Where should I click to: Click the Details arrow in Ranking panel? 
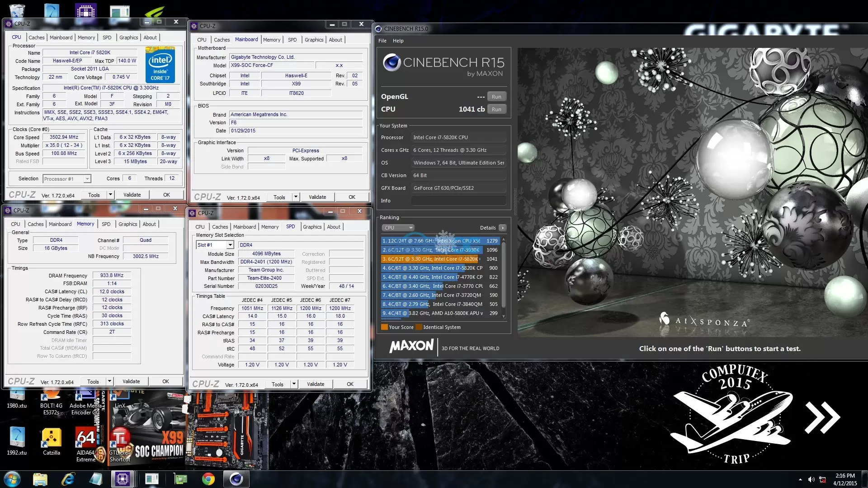502,228
